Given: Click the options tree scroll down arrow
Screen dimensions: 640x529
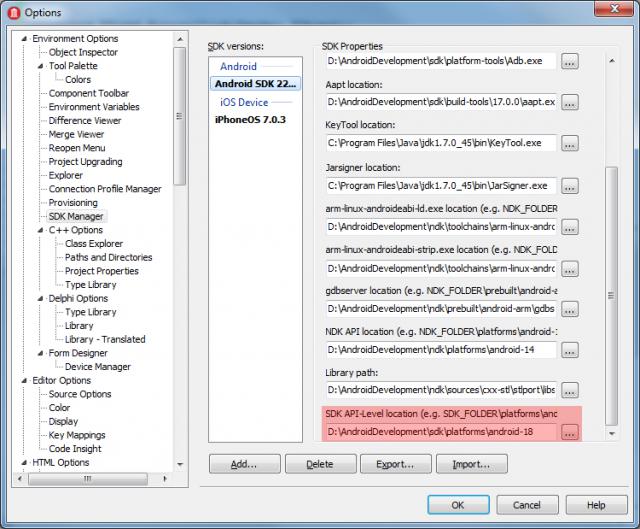Looking at the screenshot, I should [180, 465].
